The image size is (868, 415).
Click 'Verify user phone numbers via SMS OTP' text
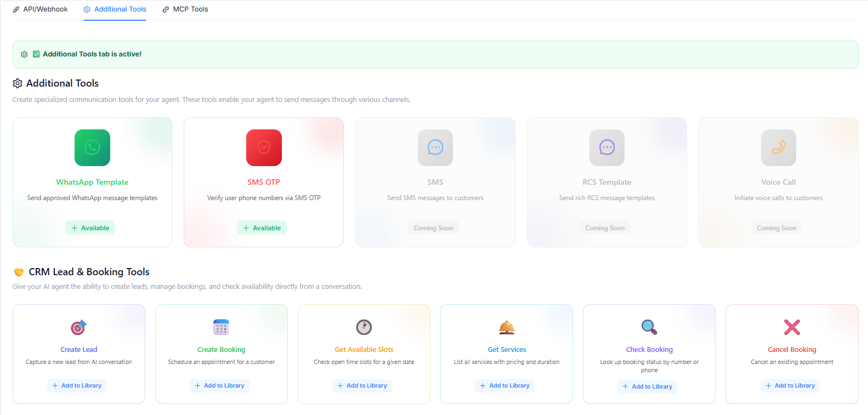pos(264,198)
